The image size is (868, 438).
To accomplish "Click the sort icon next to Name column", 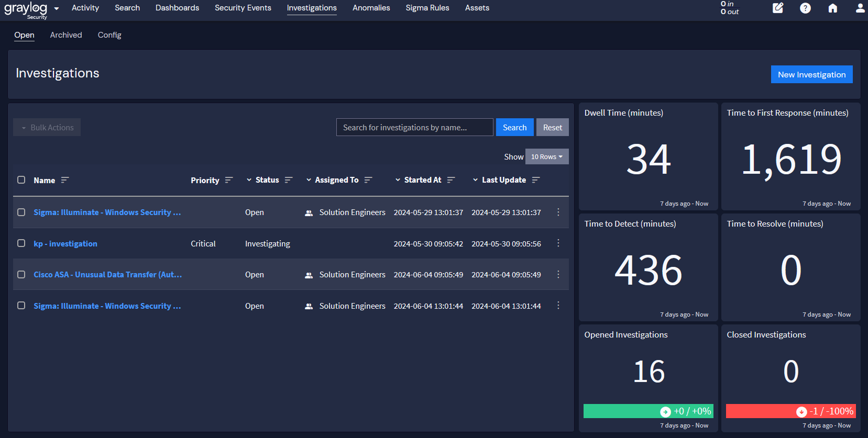I will (65, 180).
